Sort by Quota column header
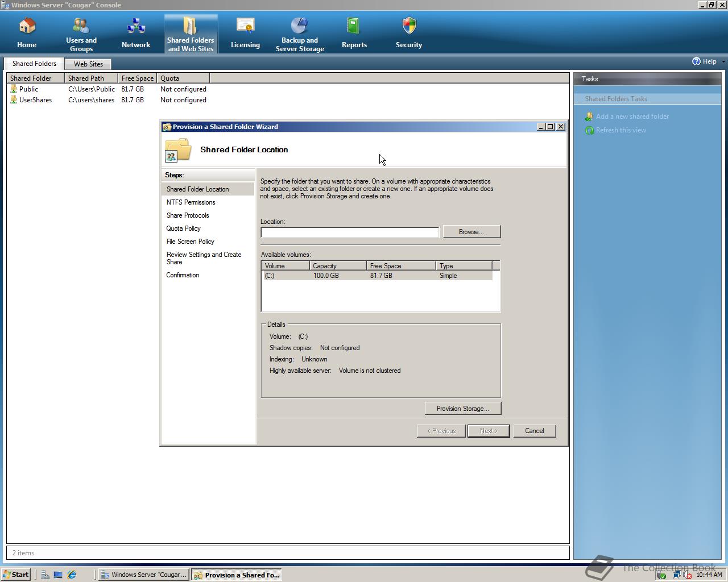The height and width of the screenshot is (582, 728). [x=183, y=78]
